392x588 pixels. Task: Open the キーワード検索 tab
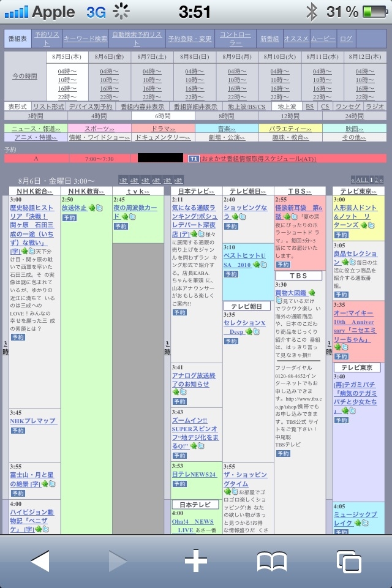click(86, 39)
